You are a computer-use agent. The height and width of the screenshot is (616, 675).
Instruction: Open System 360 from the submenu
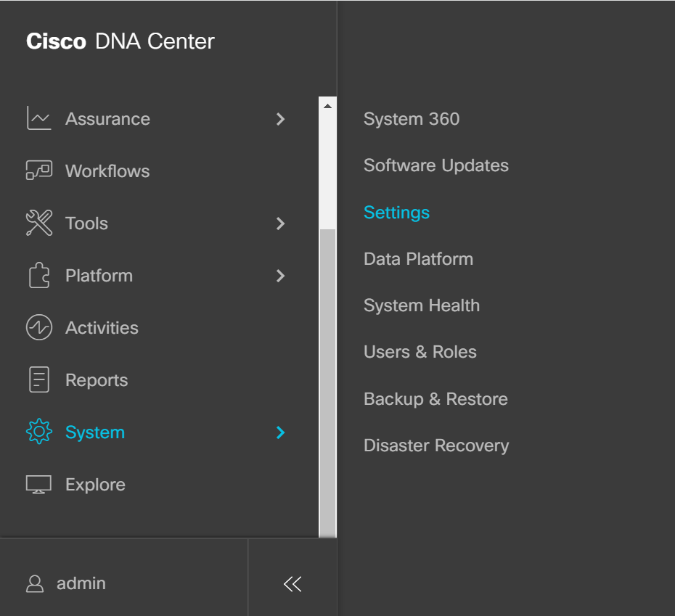411,119
